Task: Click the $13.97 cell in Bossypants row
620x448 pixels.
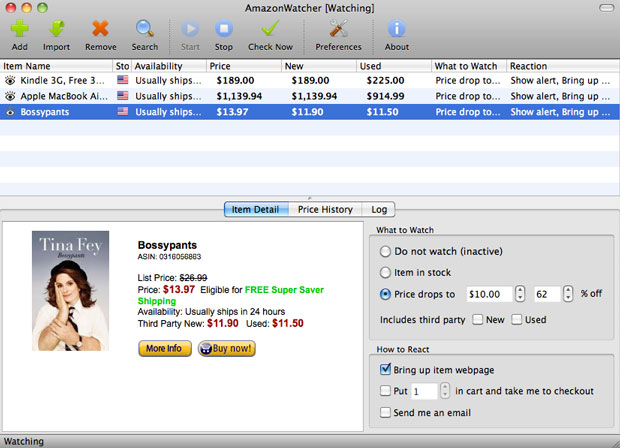Action: (232, 112)
